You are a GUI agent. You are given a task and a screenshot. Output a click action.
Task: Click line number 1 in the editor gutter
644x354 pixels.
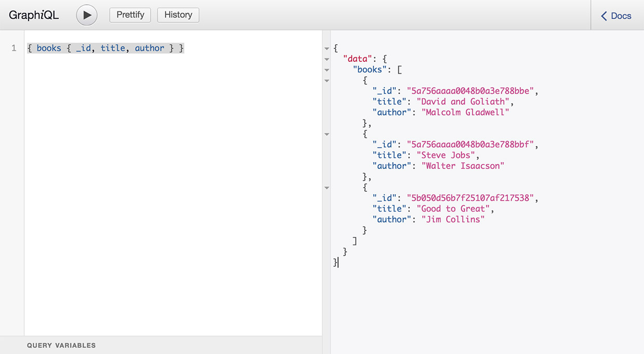coord(13,48)
